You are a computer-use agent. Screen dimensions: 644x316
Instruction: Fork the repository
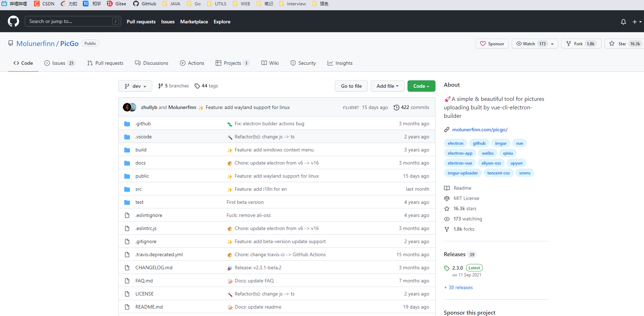(581, 44)
